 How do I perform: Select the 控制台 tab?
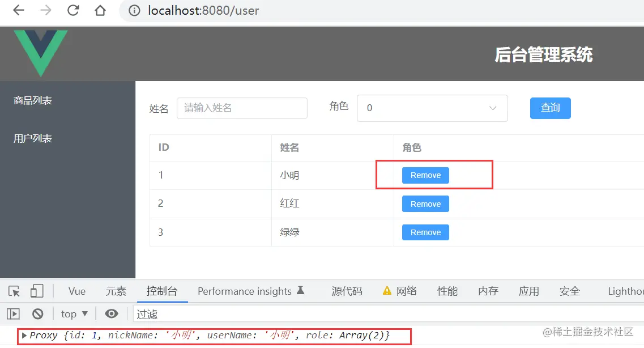162,291
